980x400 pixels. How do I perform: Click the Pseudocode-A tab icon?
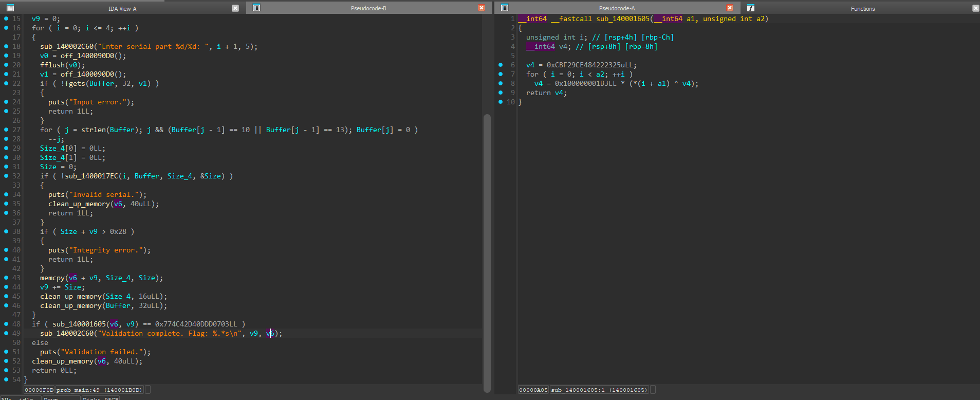pyautogui.click(x=505, y=8)
